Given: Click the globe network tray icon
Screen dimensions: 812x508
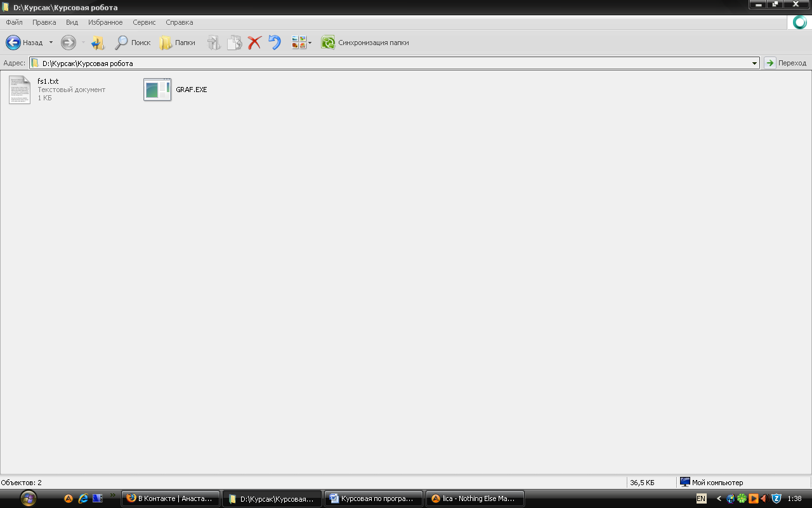Looking at the screenshot, I should (x=731, y=498).
